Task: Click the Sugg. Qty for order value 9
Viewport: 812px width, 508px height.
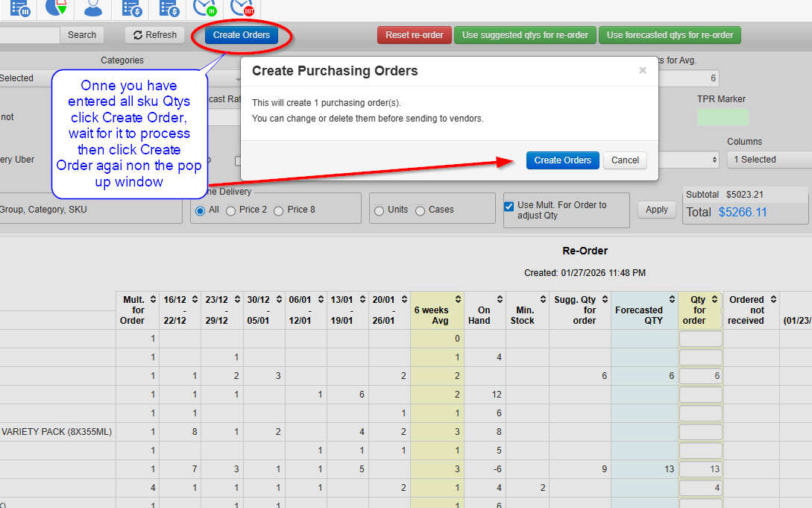Action: click(604, 469)
